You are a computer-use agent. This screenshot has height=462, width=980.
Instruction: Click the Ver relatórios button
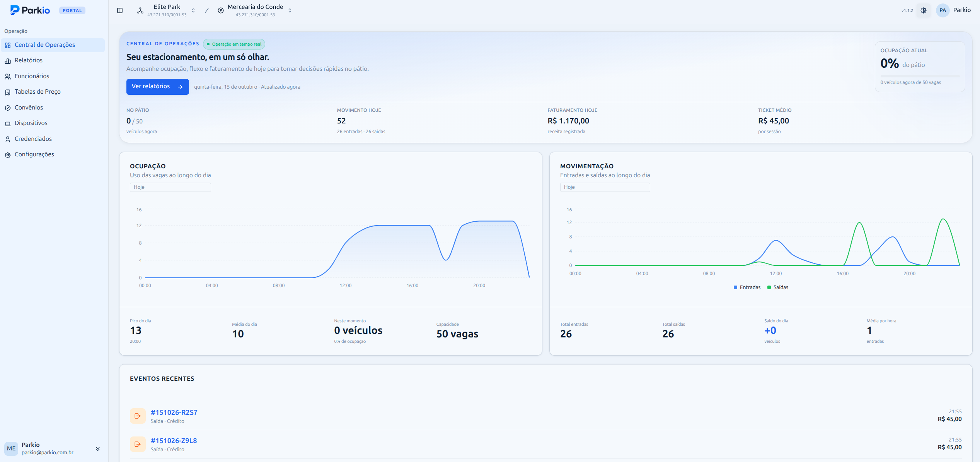(158, 87)
